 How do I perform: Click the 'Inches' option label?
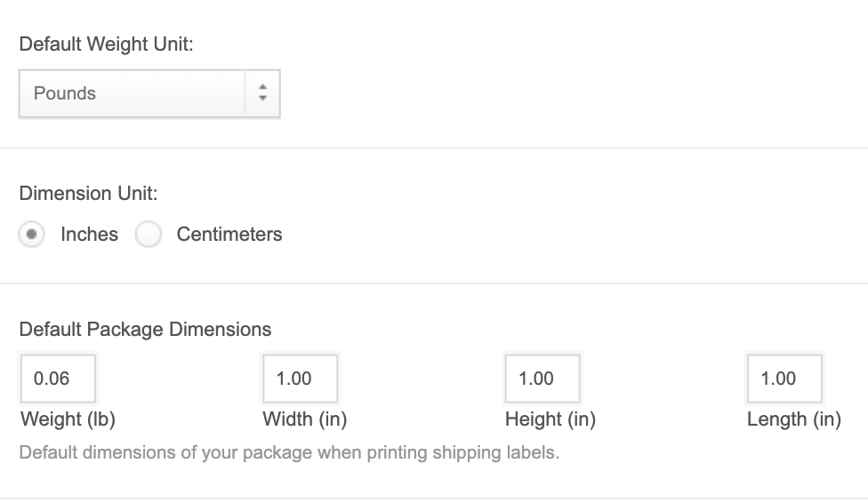(89, 235)
